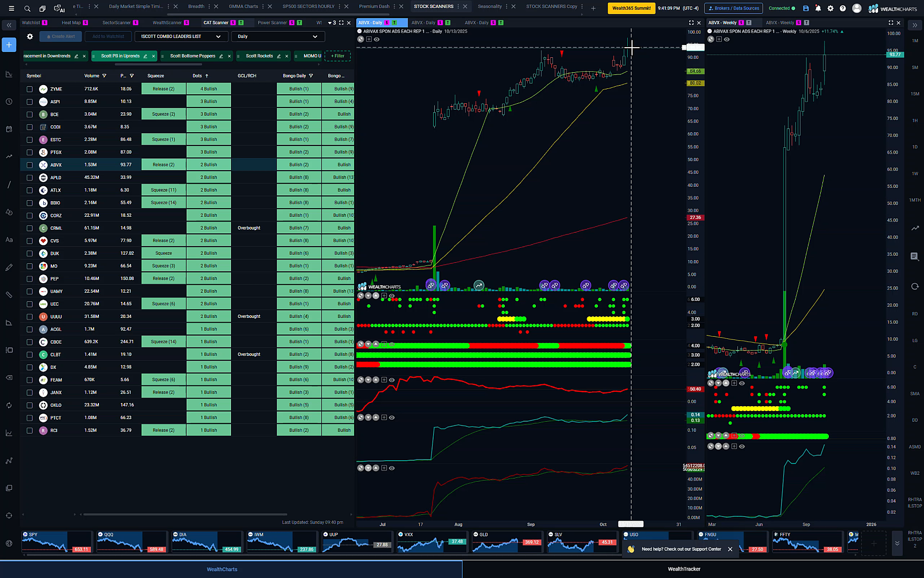Open the Premium Dash workspace tab
This screenshot has width=924, height=578.
374,7
